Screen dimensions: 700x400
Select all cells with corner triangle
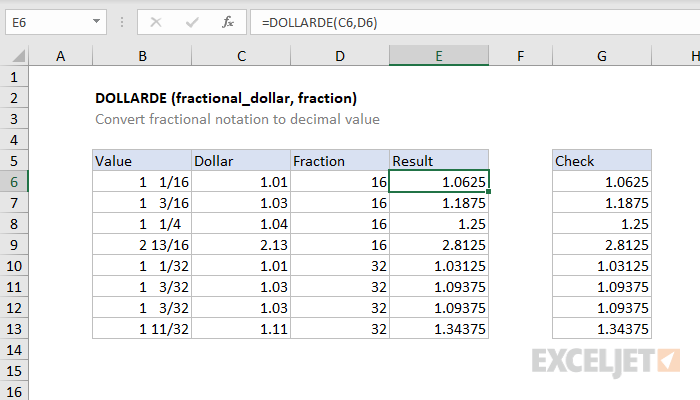[18, 56]
